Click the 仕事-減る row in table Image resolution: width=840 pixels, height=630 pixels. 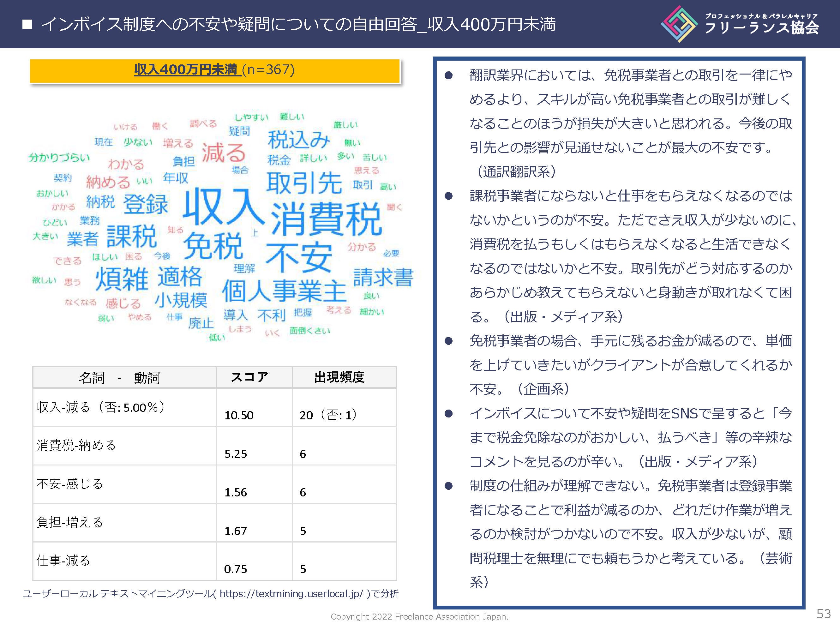[x=63, y=561]
